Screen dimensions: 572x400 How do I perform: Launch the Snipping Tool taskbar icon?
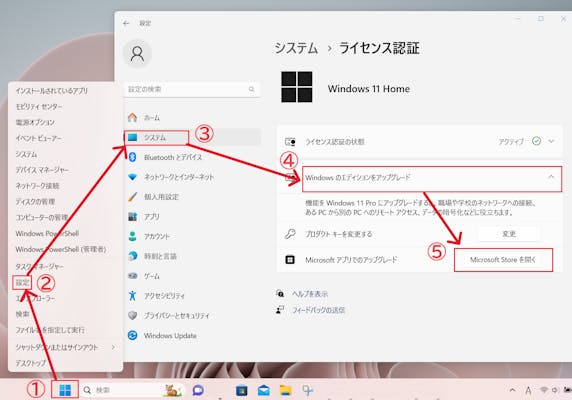click(308, 391)
